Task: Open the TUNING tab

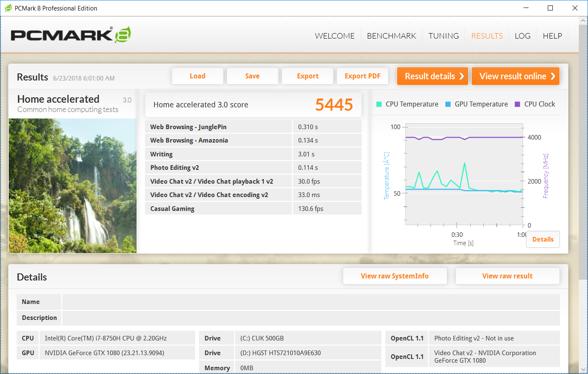Action: tap(444, 36)
